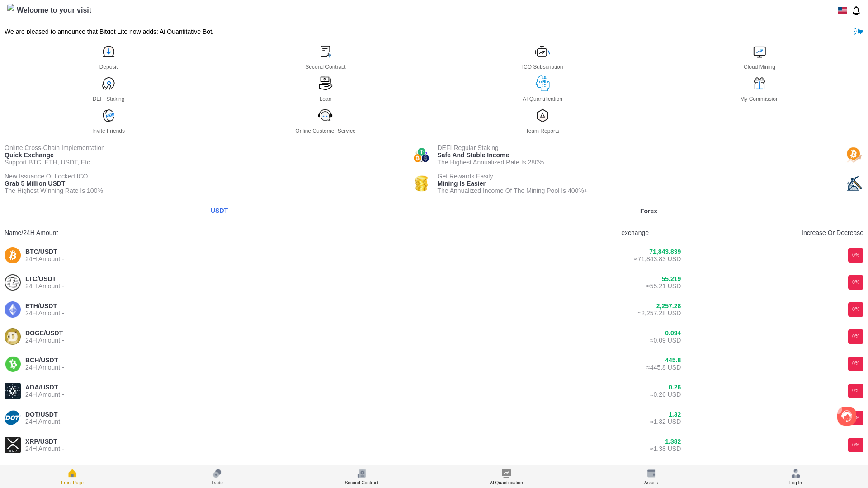Click the Bitcoin staking icon beside Safe And Stable Income

(x=854, y=155)
